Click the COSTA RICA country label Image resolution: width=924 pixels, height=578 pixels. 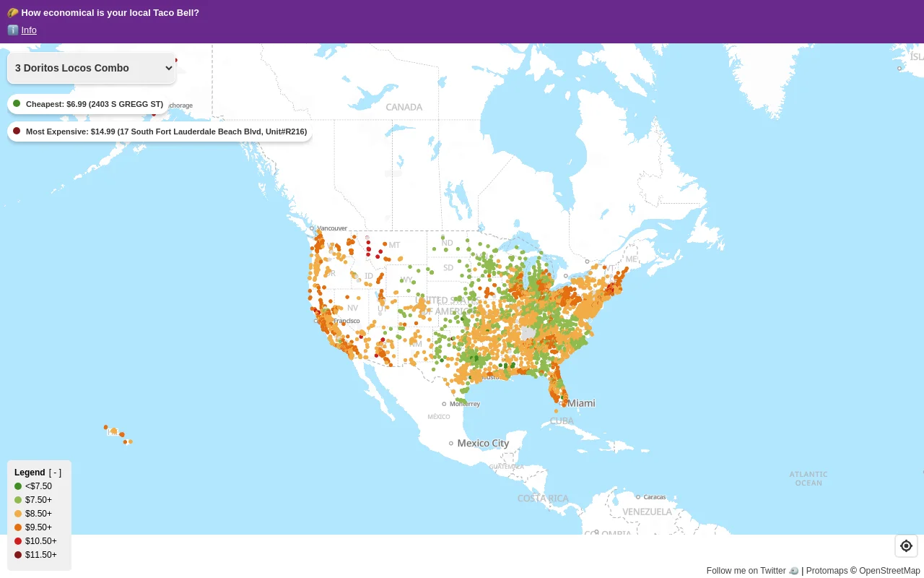pyautogui.click(x=543, y=499)
